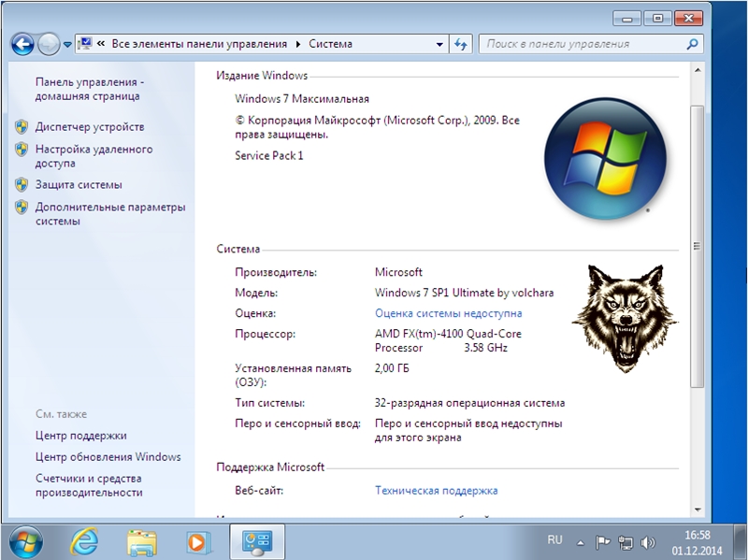
Task: Open Windows Media Player from the taskbar
Action: pos(197,543)
